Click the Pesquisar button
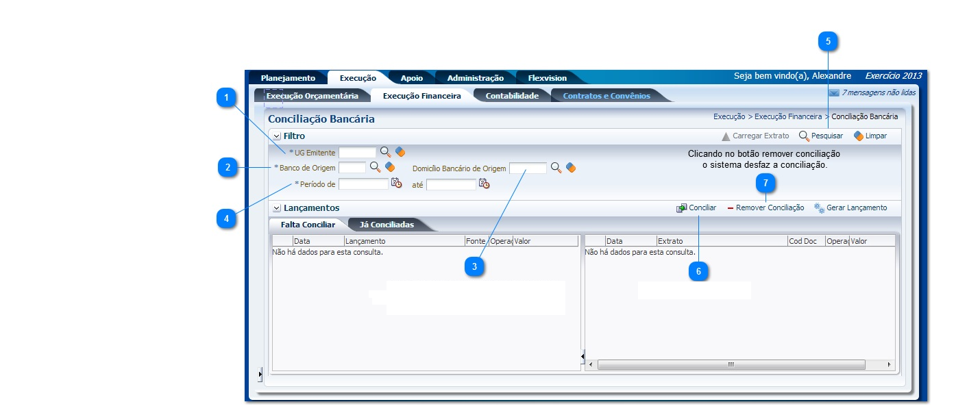980x415 pixels. click(821, 136)
